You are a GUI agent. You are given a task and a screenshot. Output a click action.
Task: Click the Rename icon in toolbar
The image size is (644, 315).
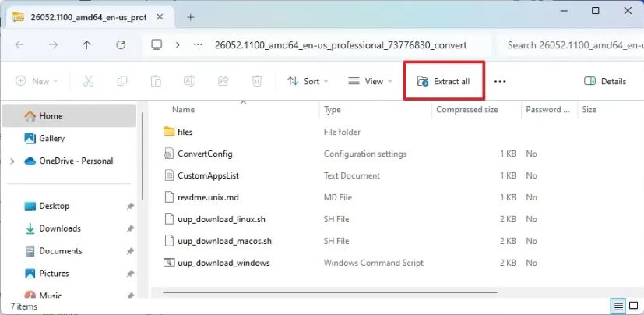(189, 81)
